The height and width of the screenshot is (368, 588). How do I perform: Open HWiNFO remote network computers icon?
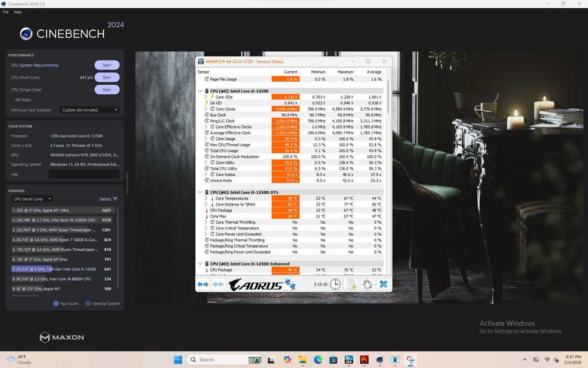pos(290,284)
